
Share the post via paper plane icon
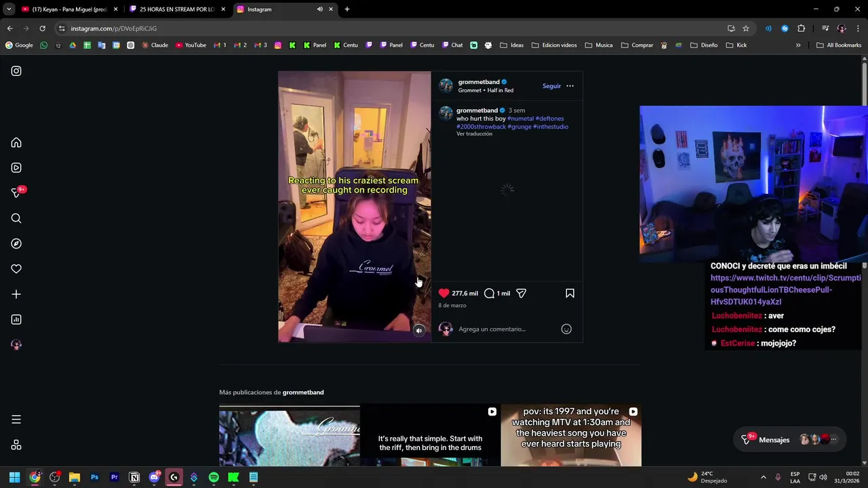(521, 293)
